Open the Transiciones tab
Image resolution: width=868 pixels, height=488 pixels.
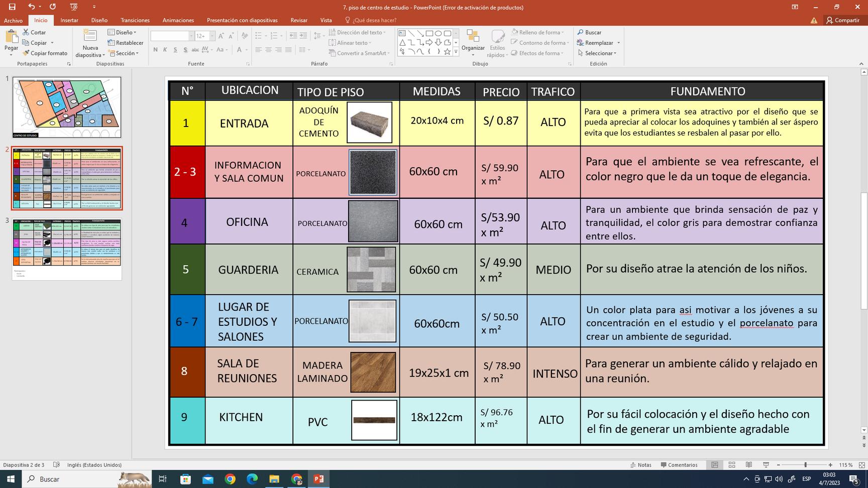coord(135,20)
